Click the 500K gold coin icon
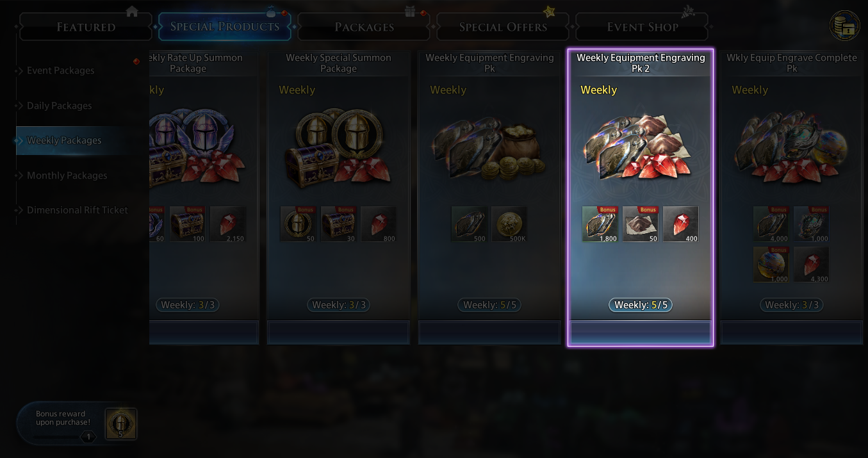Screen dimensions: 868x458 [509, 224]
